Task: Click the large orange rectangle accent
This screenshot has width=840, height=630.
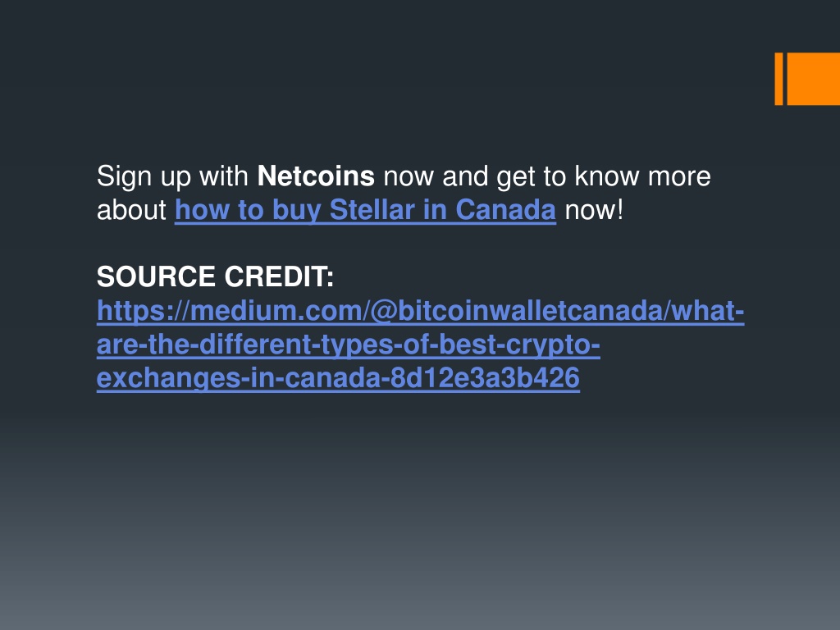Action: [x=813, y=79]
